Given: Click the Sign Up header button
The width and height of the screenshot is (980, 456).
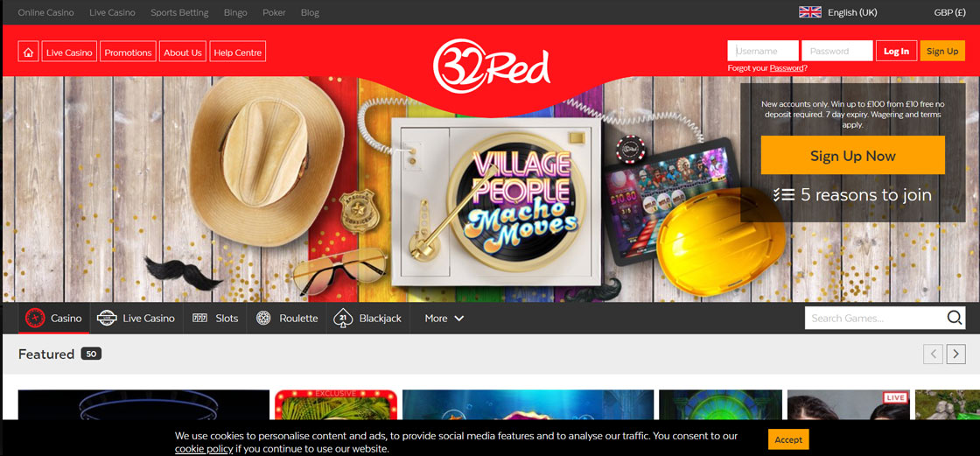Looking at the screenshot, I should point(942,52).
